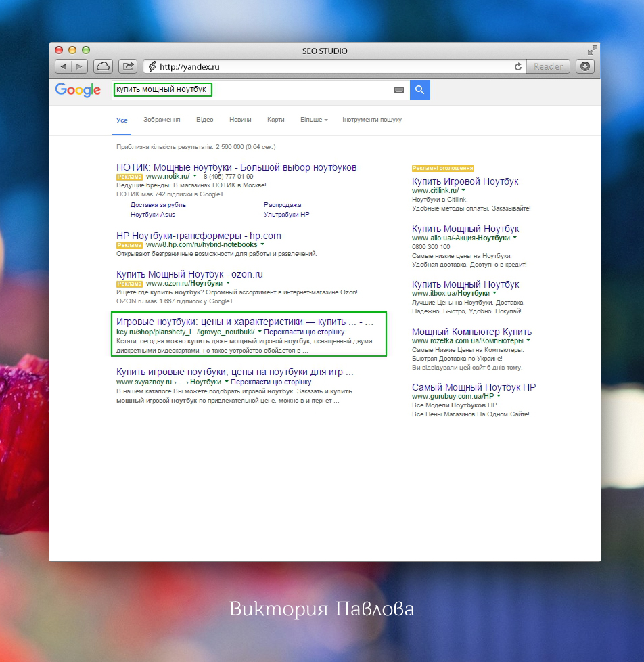The image size is (644, 662).
Task: Click Перекласти цю сторінку for key.ru result
Action: [304, 332]
